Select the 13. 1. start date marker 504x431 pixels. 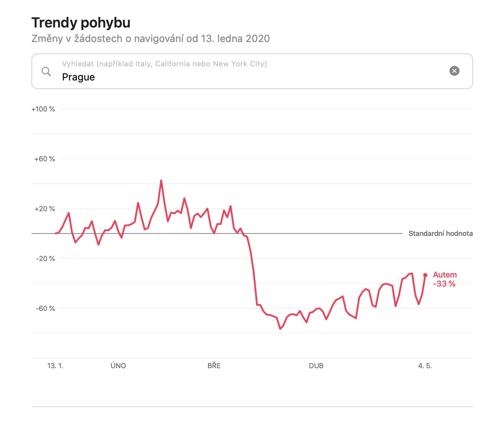(x=55, y=366)
